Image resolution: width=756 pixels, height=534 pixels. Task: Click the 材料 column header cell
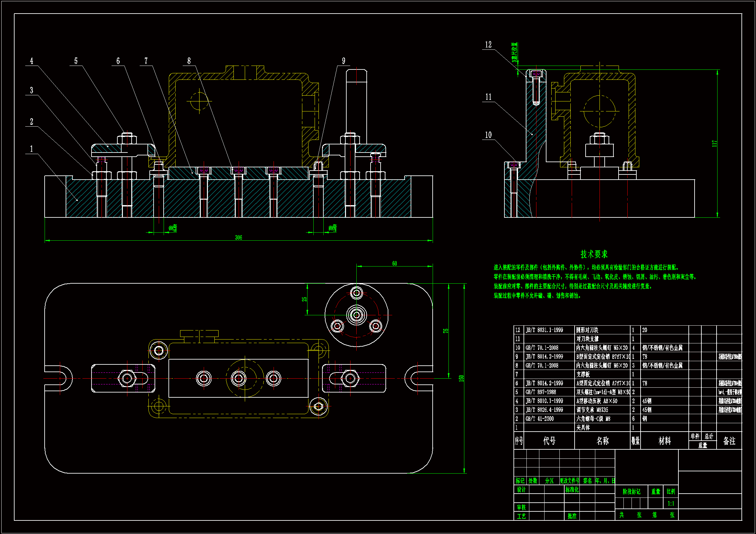[664, 441]
